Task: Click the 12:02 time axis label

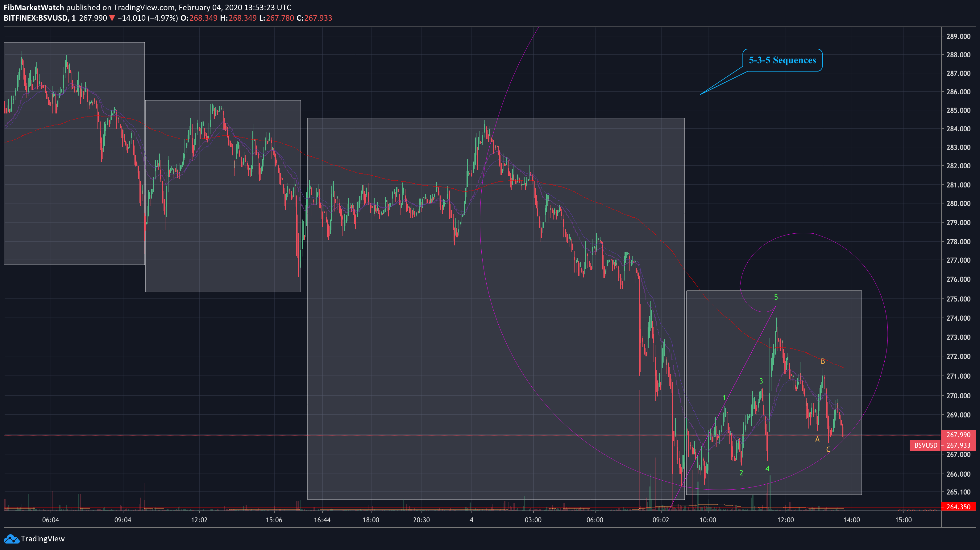Action: [x=199, y=519]
